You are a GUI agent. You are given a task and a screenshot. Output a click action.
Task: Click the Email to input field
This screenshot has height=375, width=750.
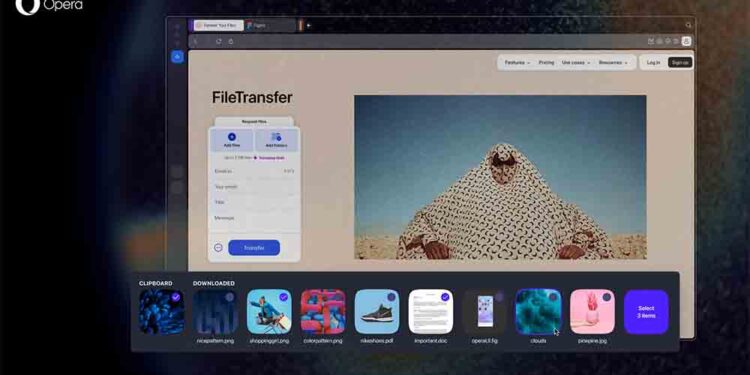[254, 171]
